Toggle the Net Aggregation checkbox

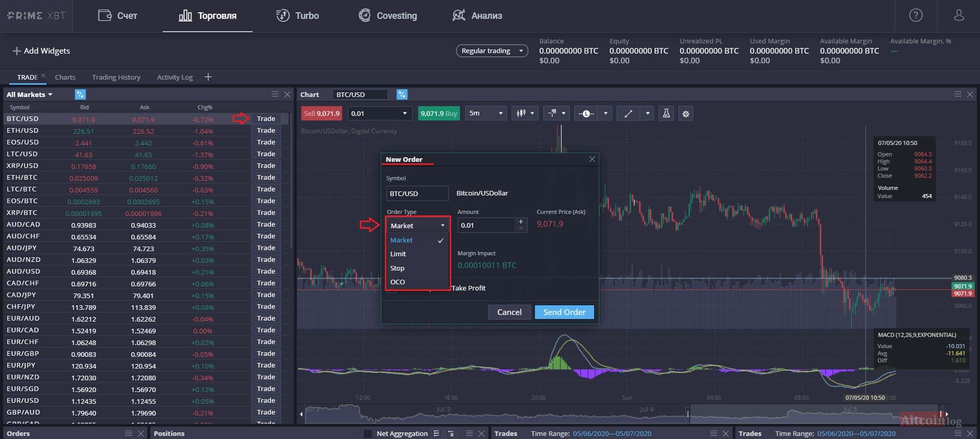[367, 433]
